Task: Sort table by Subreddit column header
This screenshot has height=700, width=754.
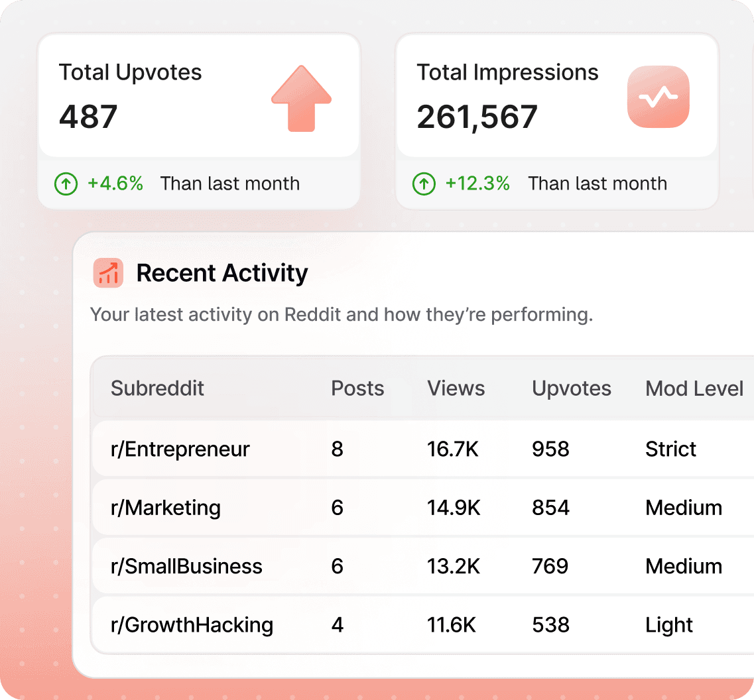Action: pos(157,388)
